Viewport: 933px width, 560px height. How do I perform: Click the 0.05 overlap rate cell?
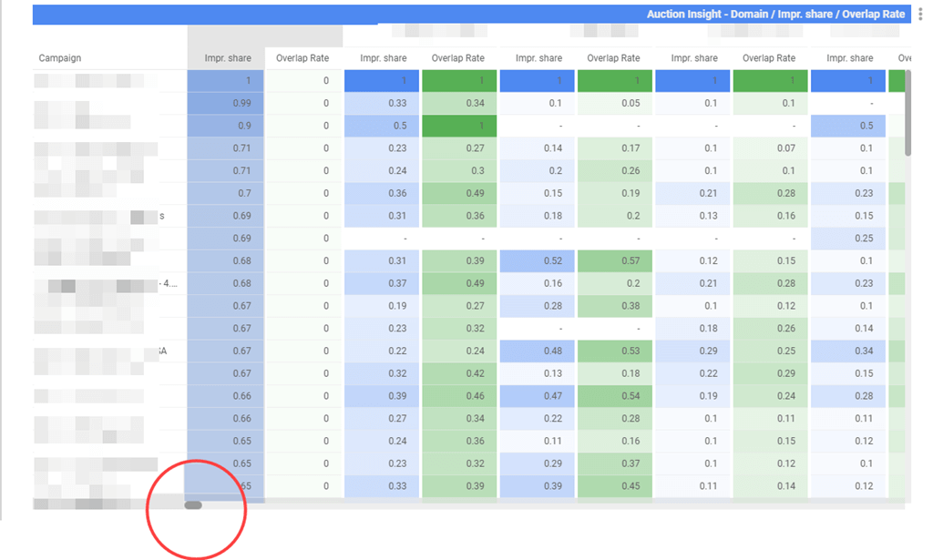(614, 103)
